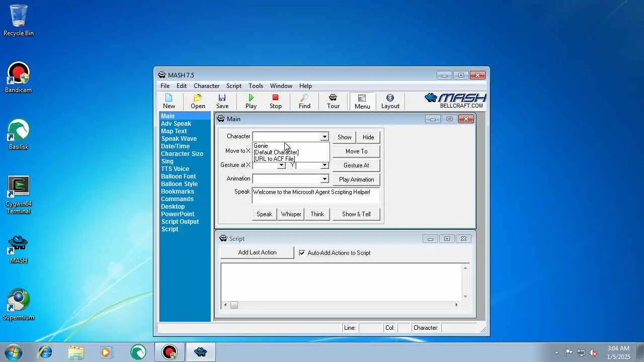Select the Supermium desktop shortcut
The width and height of the screenshot is (644, 362).
click(x=19, y=305)
